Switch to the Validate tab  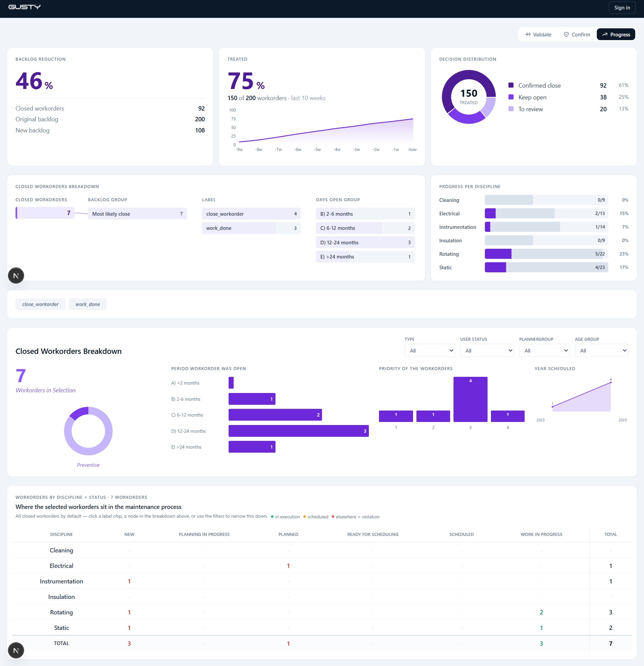click(x=538, y=35)
